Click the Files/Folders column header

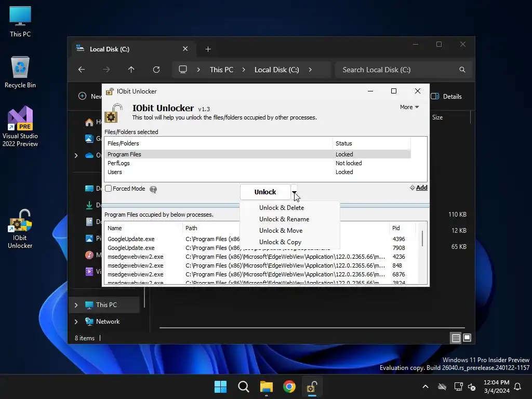(x=219, y=143)
